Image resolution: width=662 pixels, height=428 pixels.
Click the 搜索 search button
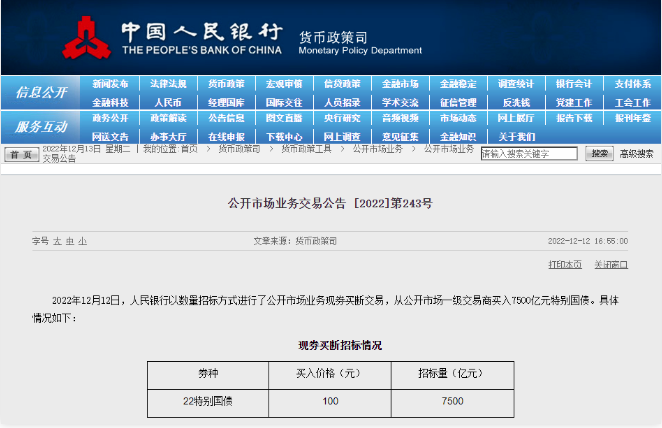(x=599, y=154)
